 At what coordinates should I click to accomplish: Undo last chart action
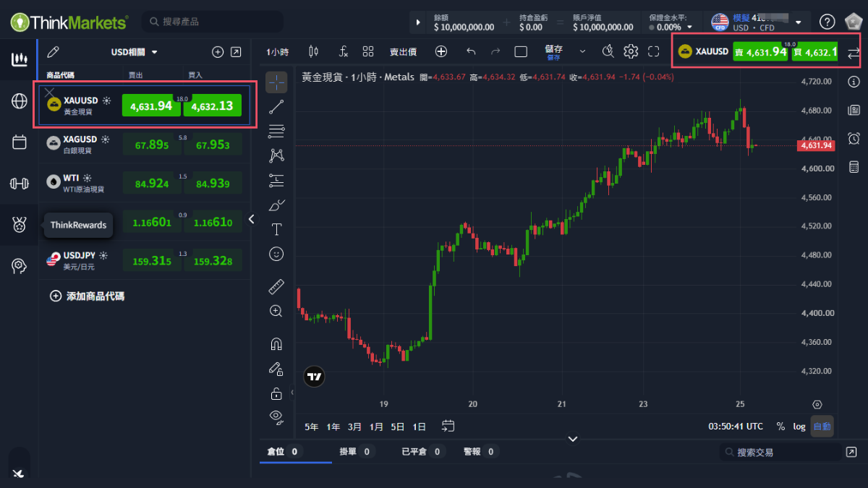tap(472, 51)
